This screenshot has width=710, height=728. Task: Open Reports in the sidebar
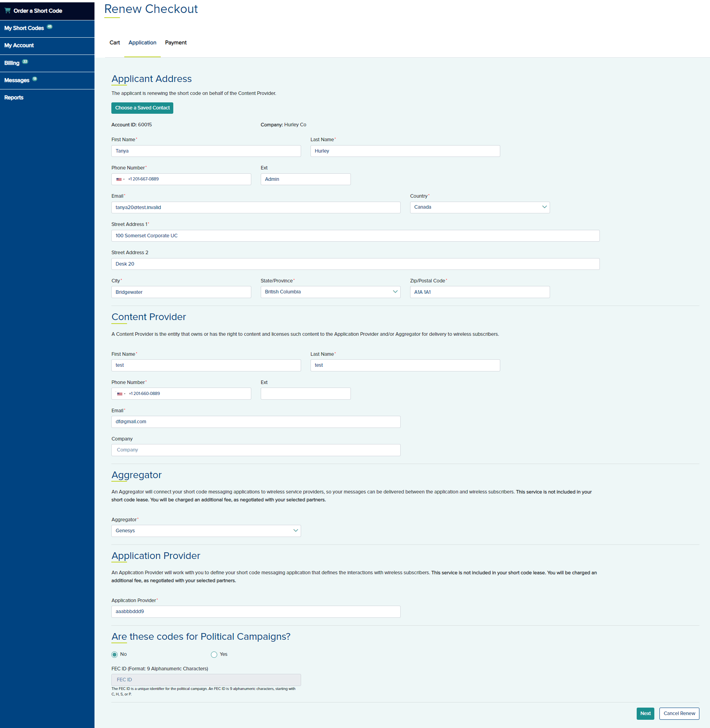pos(14,98)
